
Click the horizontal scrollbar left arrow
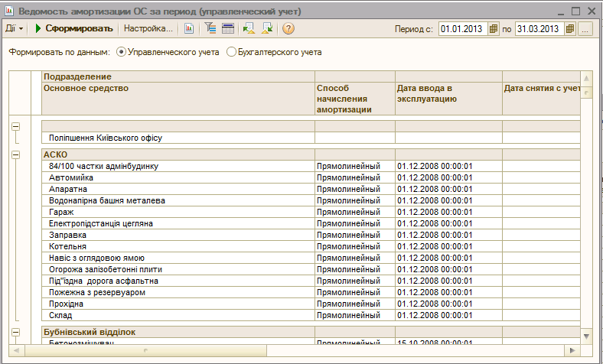pyautogui.click(x=17, y=350)
